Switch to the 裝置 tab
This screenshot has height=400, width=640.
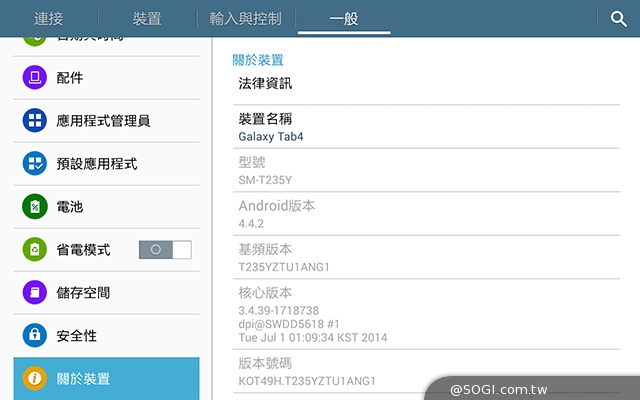pos(147,19)
